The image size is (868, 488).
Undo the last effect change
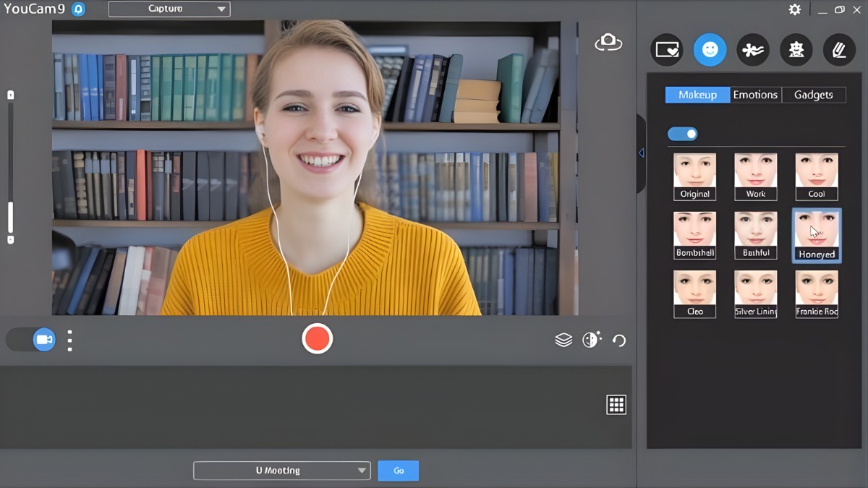619,340
